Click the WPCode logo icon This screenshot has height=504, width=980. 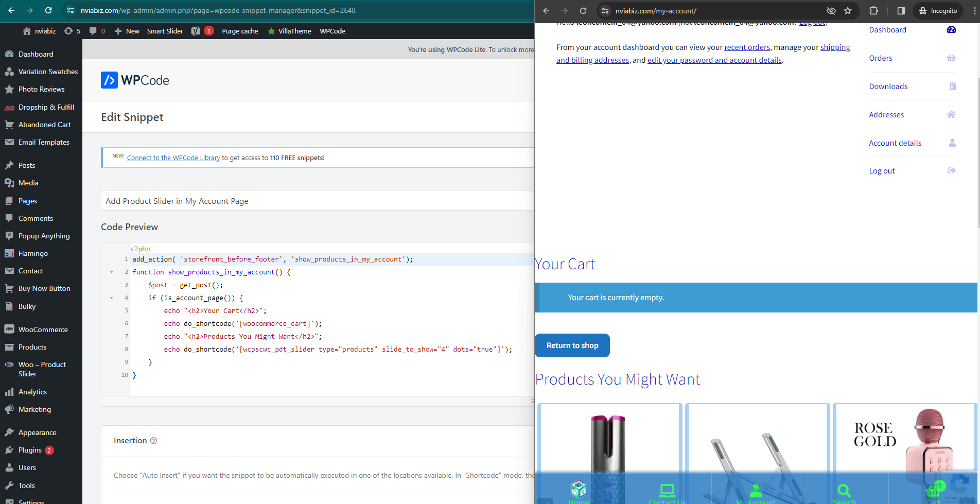109,80
